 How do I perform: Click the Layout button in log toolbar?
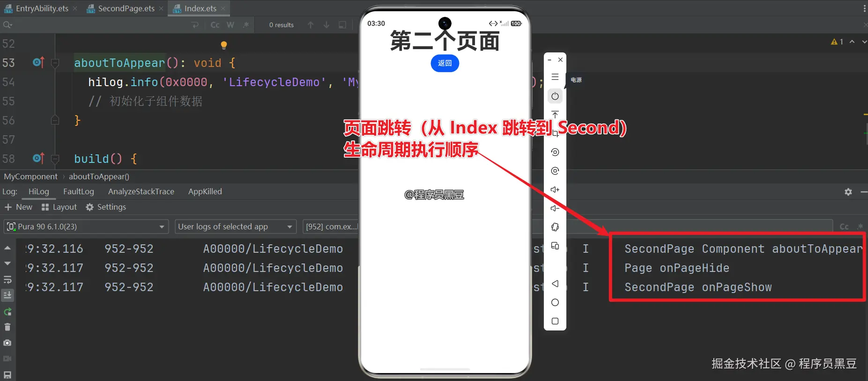click(59, 207)
